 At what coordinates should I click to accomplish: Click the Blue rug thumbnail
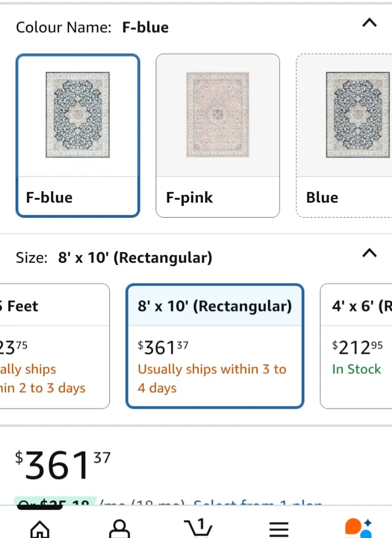pos(357,114)
